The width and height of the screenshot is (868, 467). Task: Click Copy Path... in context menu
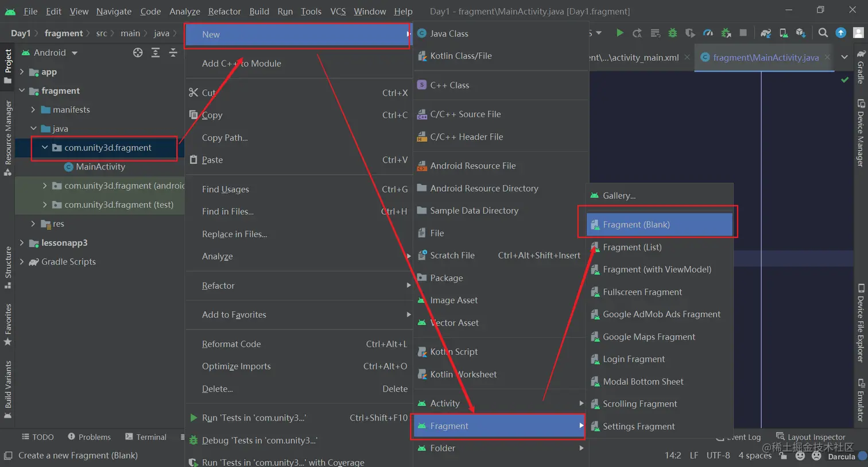[299, 137]
